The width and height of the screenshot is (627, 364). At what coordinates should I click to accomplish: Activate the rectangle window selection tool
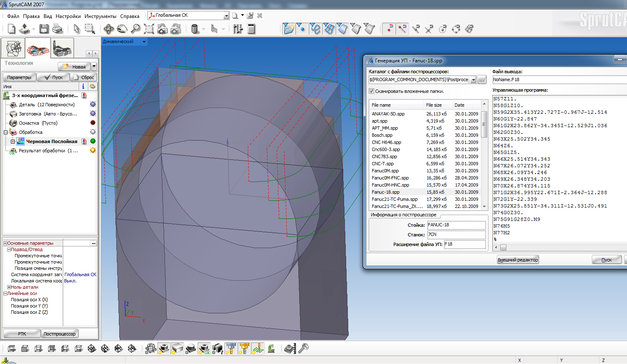click(90, 29)
